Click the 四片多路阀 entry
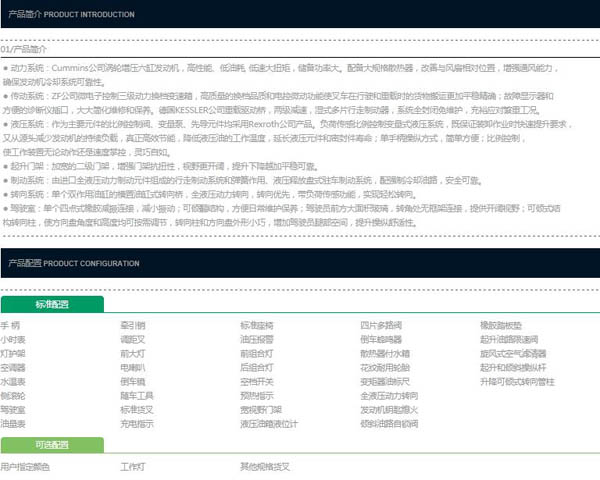The image size is (600, 480). coord(381,326)
